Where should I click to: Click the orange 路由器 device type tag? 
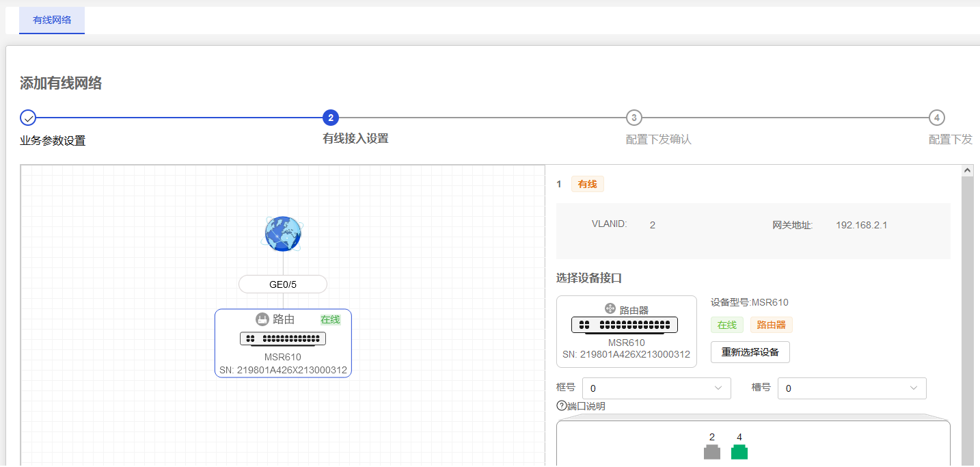point(771,325)
